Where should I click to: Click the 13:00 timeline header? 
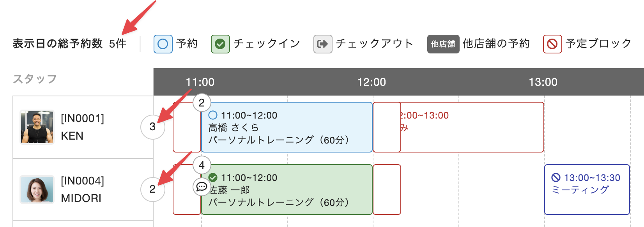543,82
